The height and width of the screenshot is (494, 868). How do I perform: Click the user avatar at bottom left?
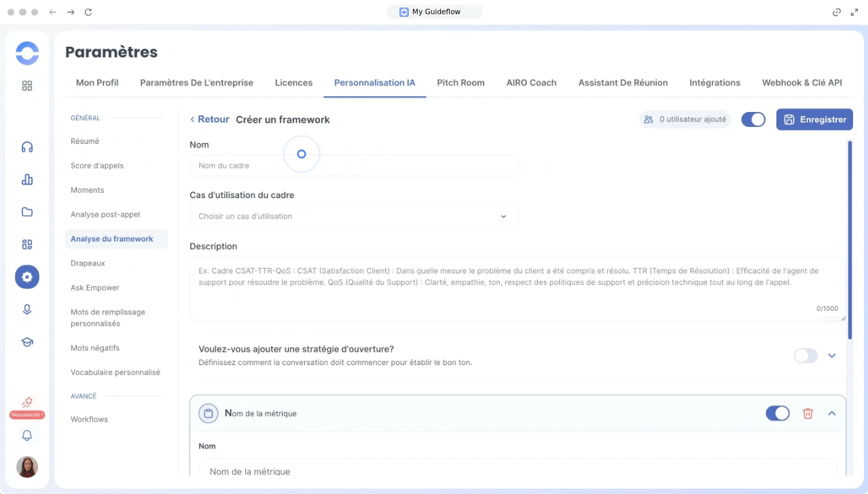[x=27, y=467]
